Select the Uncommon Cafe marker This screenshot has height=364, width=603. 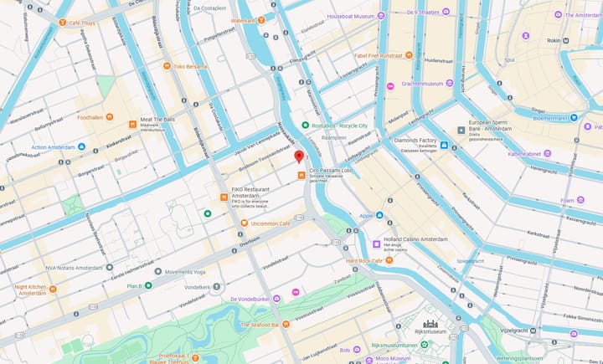[x=245, y=223]
